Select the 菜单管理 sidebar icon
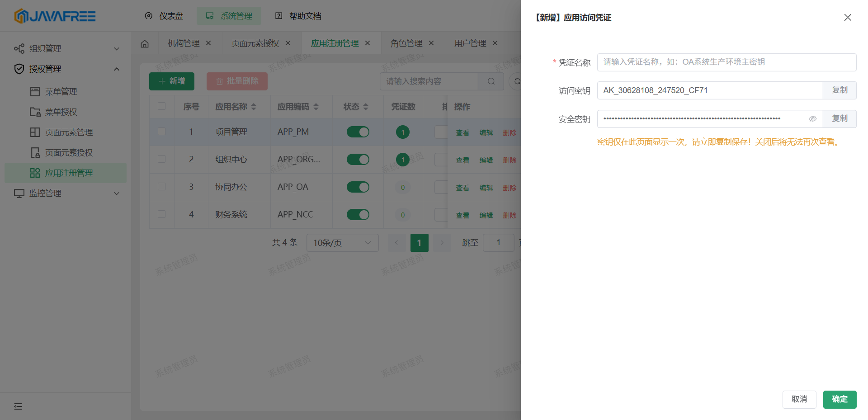868x420 pixels. pyautogui.click(x=35, y=91)
